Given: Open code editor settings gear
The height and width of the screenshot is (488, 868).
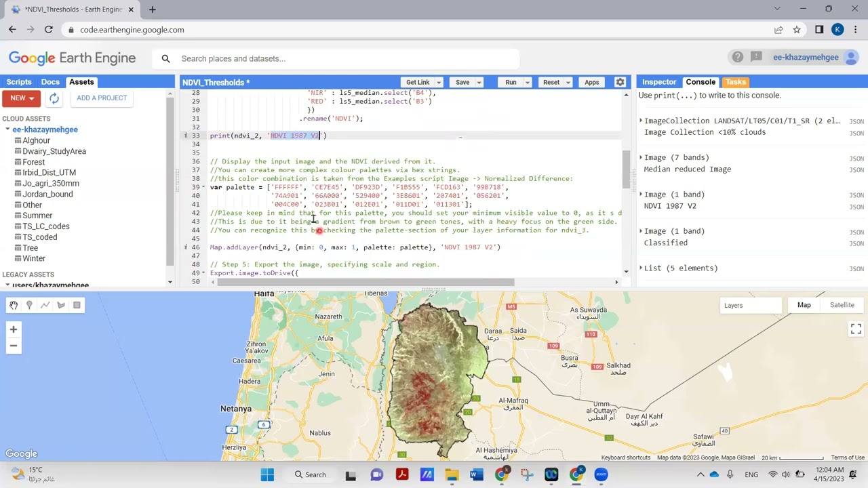Looking at the screenshot, I should (x=620, y=82).
